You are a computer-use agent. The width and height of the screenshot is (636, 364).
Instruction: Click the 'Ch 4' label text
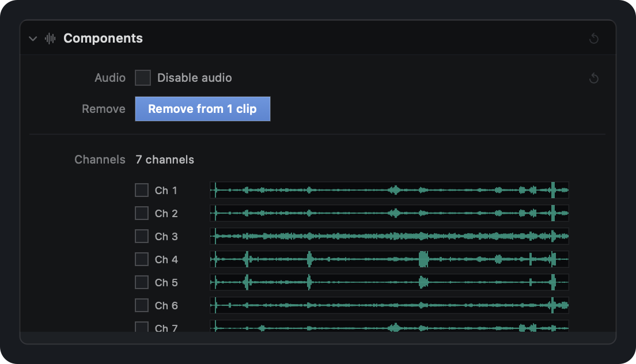pos(166,260)
